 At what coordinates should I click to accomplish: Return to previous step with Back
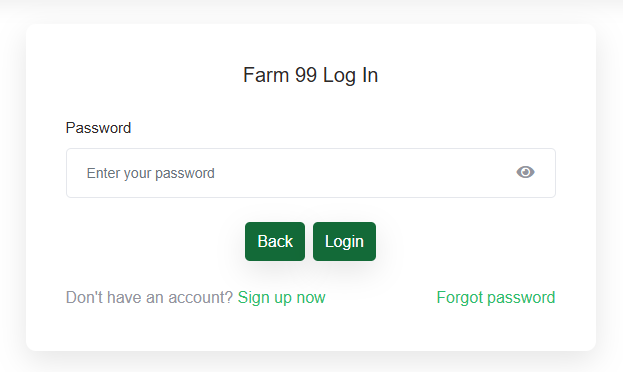[275, 242]
